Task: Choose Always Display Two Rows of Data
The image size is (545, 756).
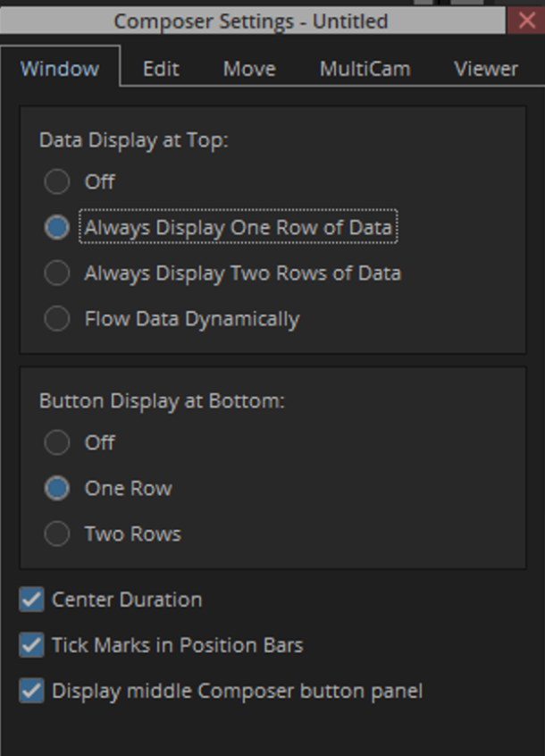Action: tap(57, 273)
